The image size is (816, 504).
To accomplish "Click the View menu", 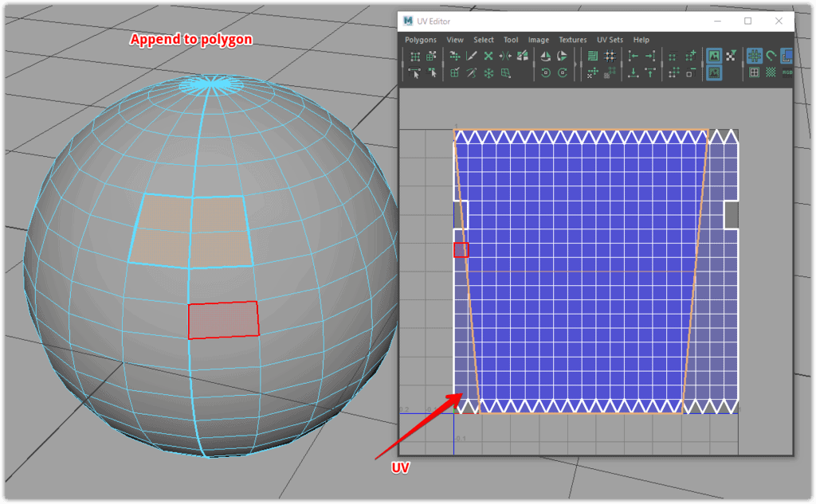I will 454,40.
